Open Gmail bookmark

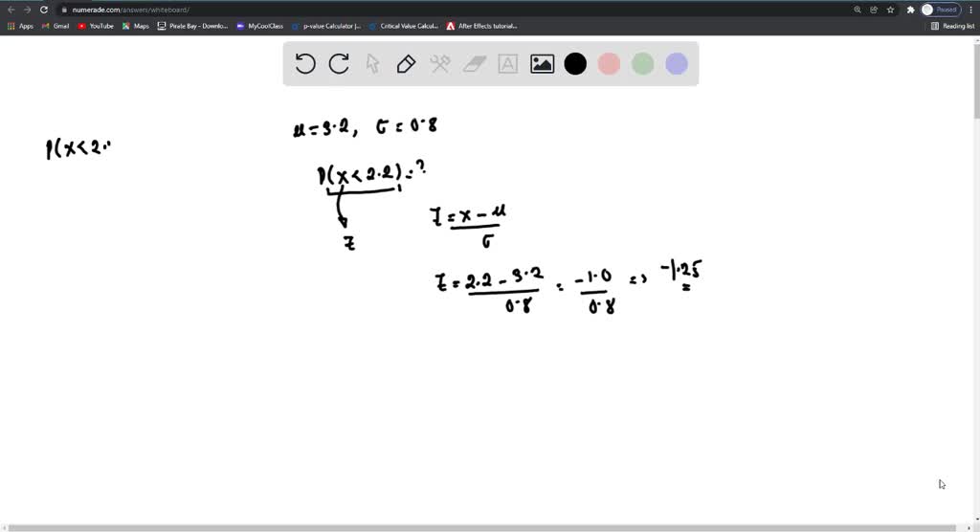[55, 26]
